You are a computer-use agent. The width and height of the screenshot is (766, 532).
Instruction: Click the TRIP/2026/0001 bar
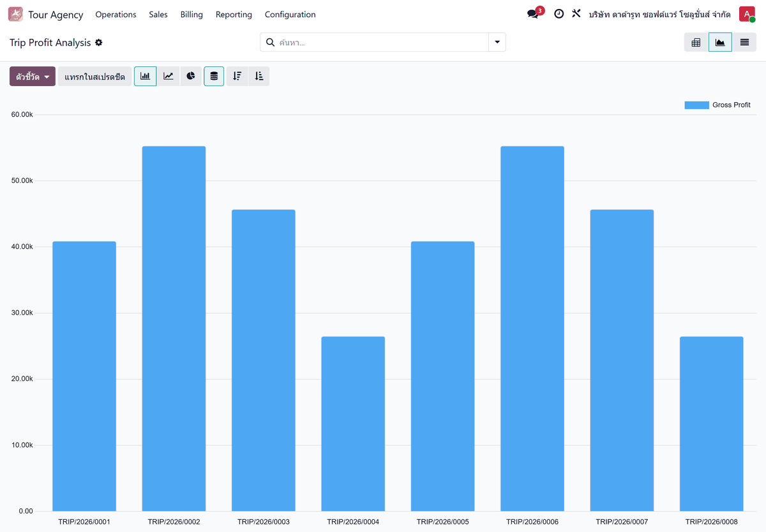84,376
